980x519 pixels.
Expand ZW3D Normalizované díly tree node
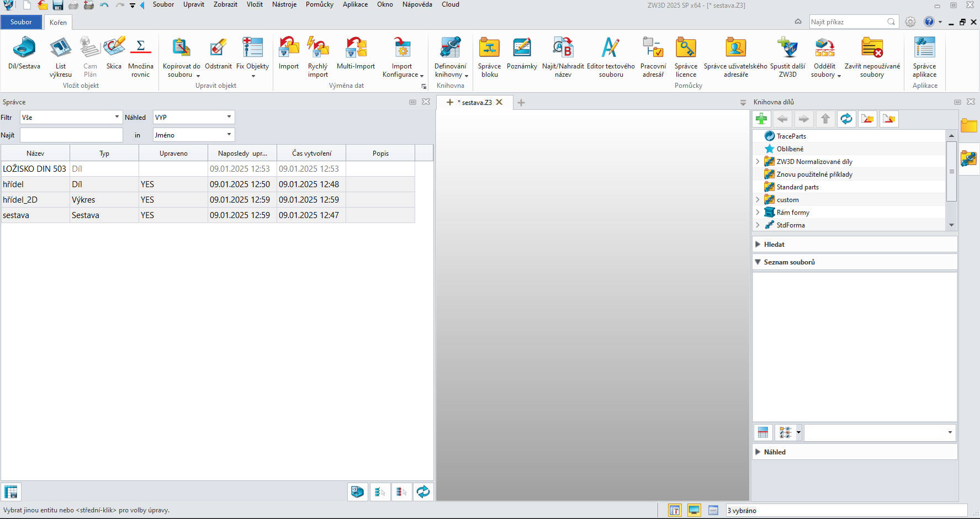tap(757, 162)
